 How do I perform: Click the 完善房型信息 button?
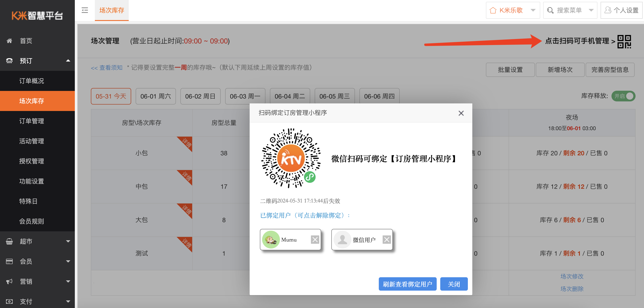click(610, 70)
